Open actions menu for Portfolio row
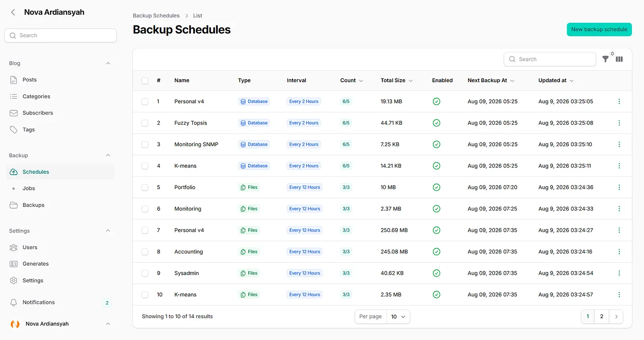Image resolution: width=644 pixels, height=340 pixels. point(619,187)
